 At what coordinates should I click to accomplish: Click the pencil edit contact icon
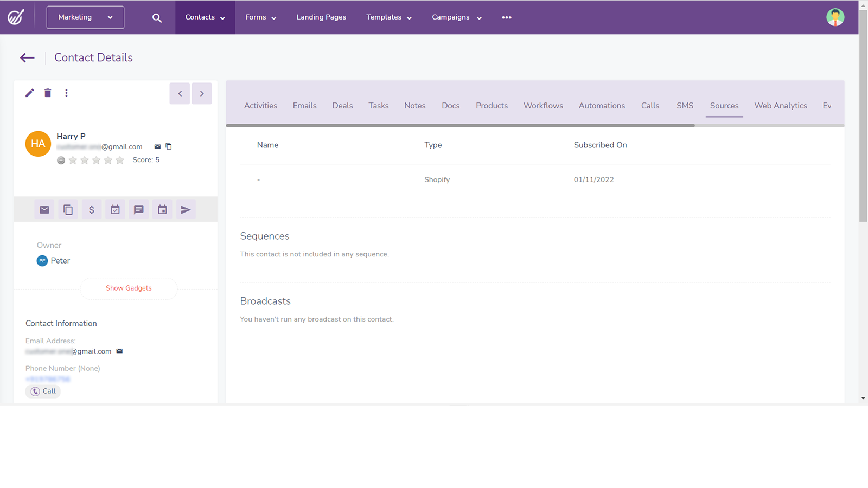point(30,93)
